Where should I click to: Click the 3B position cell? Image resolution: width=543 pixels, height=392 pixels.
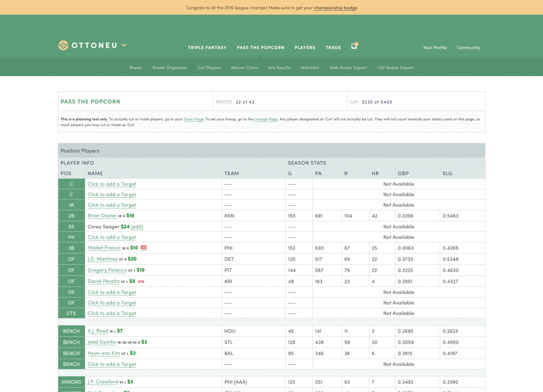point(72,248)
